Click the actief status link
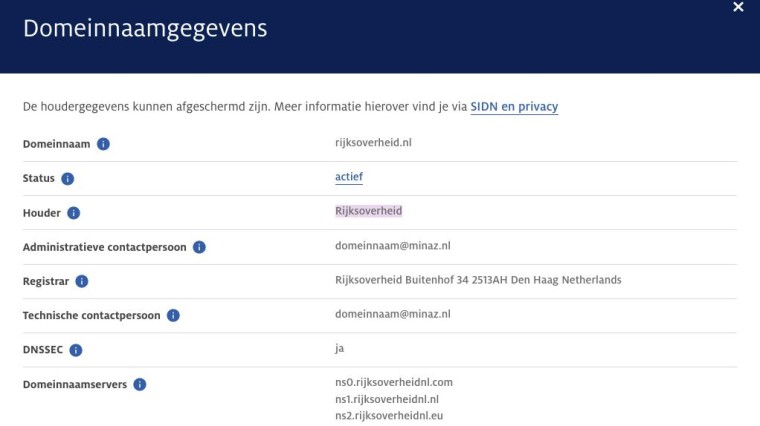This screenshot has height=426, width=760. [x=349, y=177]
